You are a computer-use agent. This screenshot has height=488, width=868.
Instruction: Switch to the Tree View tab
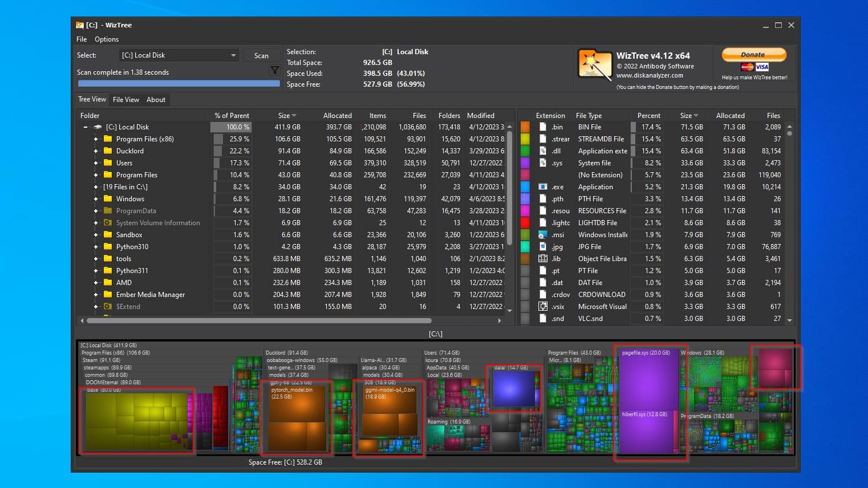coord(92,99)
